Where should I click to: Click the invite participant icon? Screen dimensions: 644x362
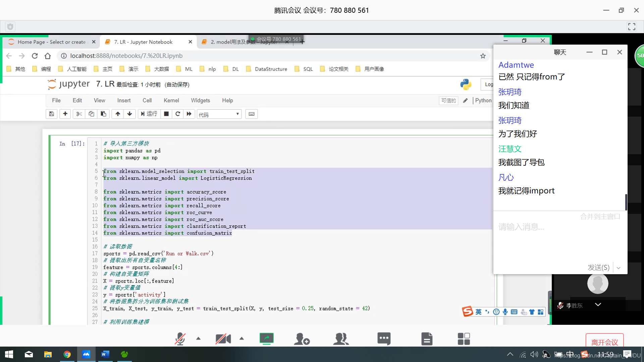[x=302, y=339]
